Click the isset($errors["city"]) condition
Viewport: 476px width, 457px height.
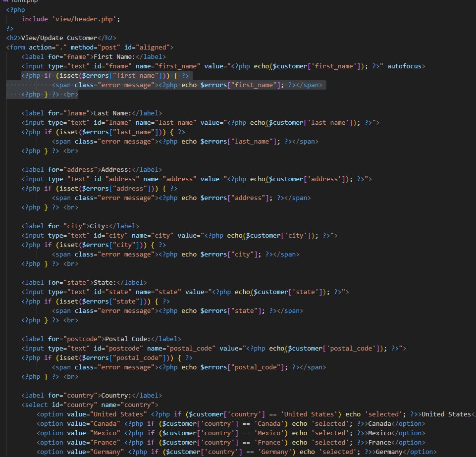[x=102, y=245]
